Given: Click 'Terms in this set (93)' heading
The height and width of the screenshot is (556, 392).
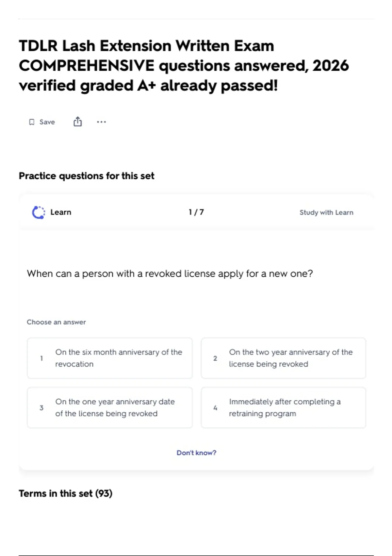Looking at the screenshot, I should pyautogui.click(x=65, y=493).
